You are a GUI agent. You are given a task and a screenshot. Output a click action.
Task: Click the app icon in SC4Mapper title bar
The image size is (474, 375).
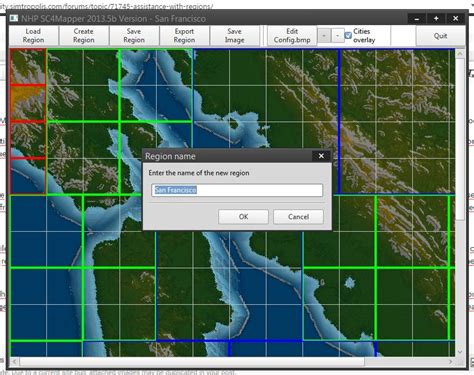click(14, 18)
